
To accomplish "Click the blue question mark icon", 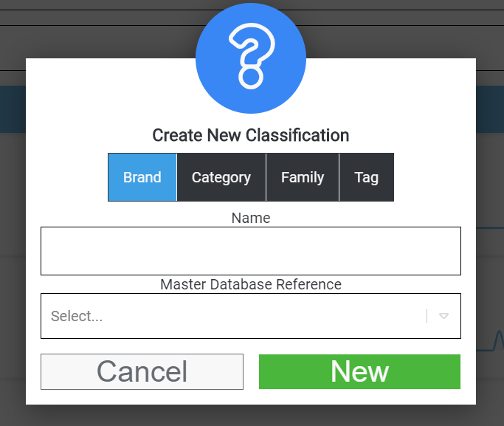I will (251, 58).
